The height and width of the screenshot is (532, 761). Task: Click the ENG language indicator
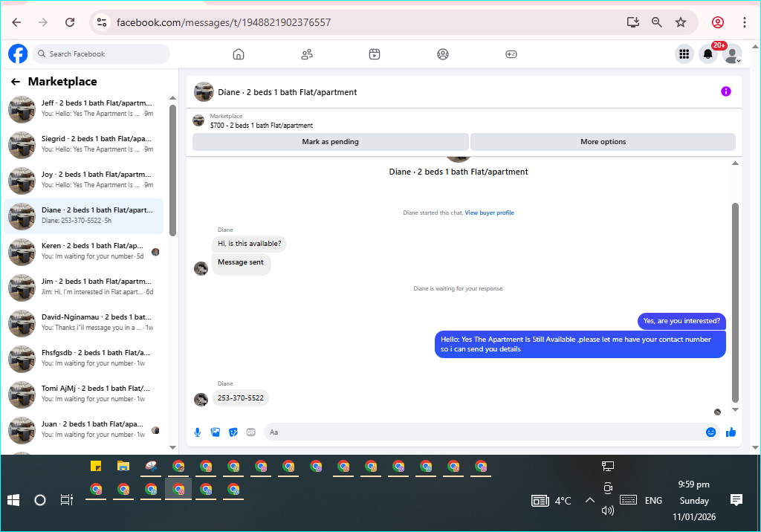653,501
